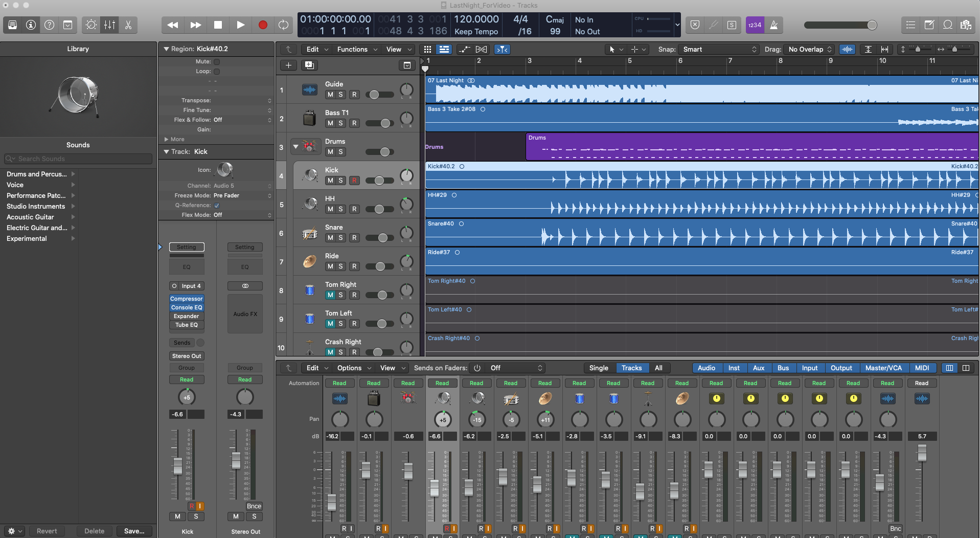Click the Rewind transport button
This screenshot has height=538, width=980.
pos(173,25)
